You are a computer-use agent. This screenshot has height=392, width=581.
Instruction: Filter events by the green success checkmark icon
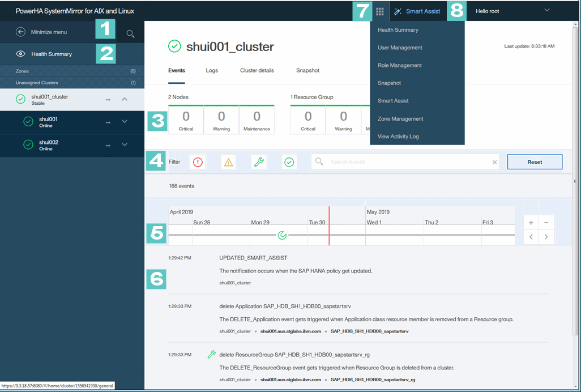click(289, 161)
